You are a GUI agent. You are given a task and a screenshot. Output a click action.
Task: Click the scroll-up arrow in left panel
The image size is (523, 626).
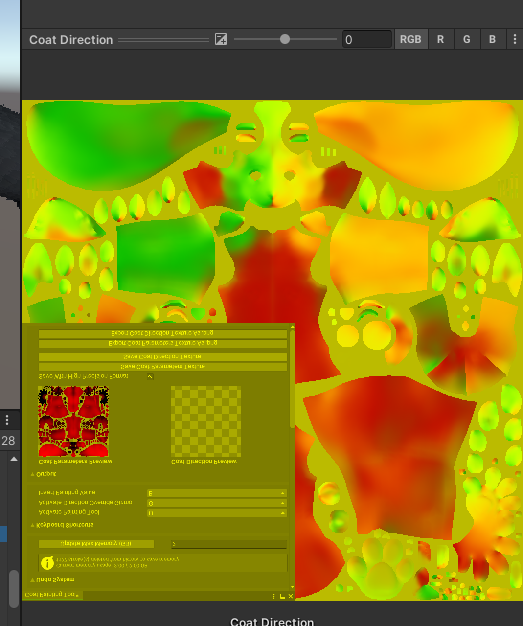14,459
